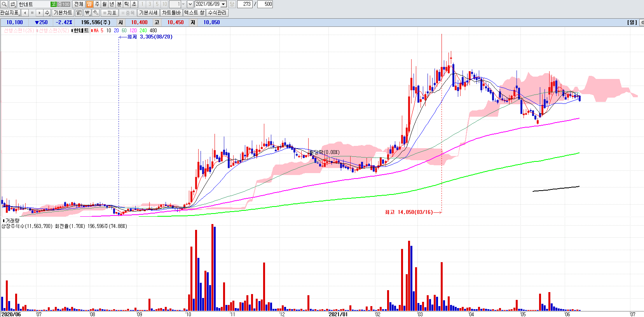
Task: Click the chart tools settings icon
Action: coord(79,13)
